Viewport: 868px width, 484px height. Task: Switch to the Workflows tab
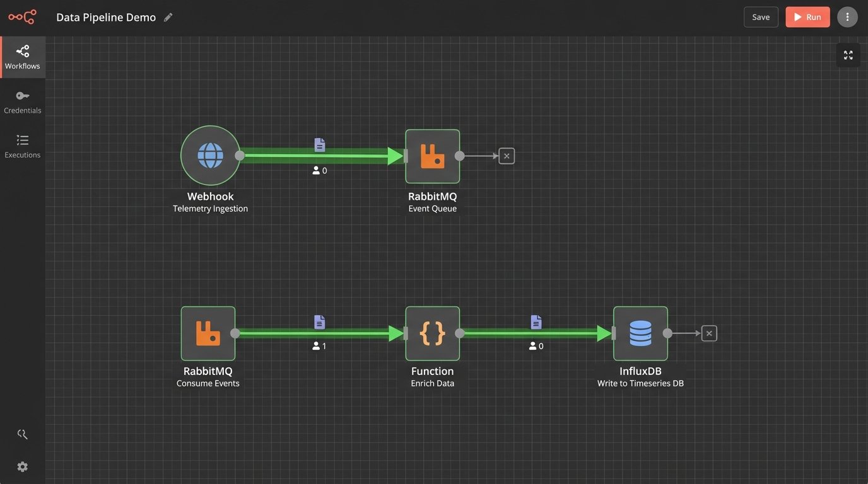point(23,57)
